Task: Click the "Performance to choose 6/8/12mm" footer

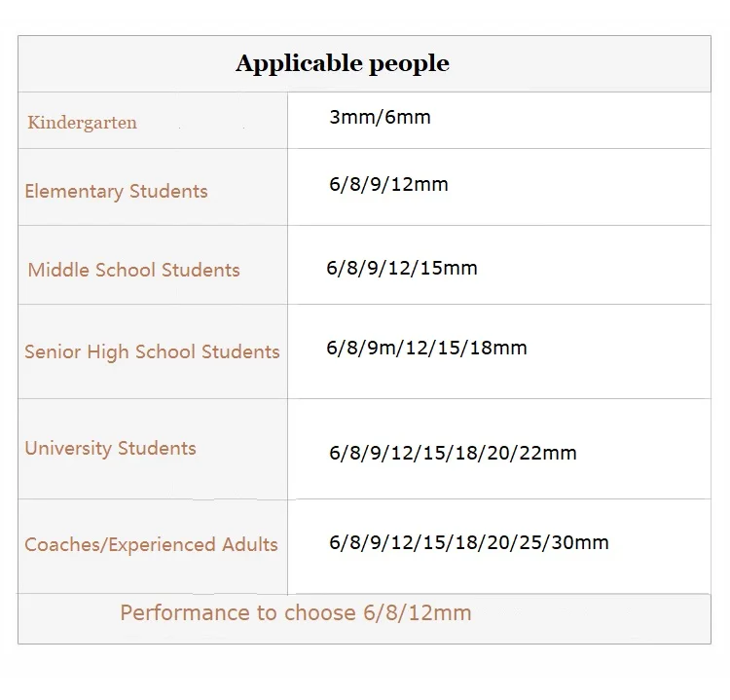Action: [x=295, y=613]
